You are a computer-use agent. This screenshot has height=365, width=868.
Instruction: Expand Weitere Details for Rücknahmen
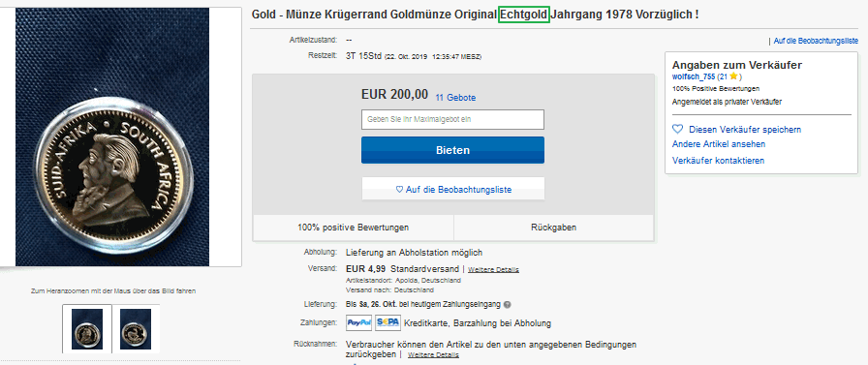[433, 354]
